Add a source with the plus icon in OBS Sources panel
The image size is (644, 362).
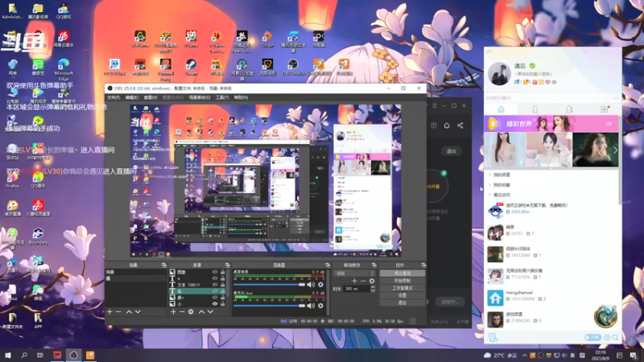(x=173, y=312)
